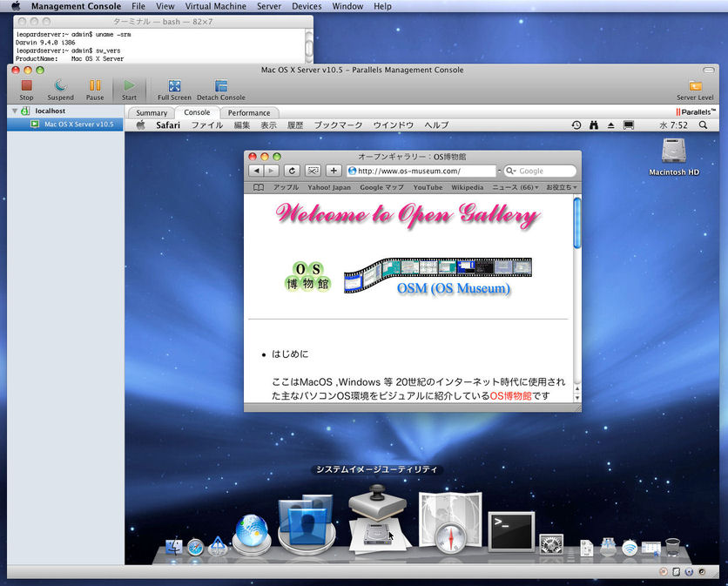The image size is (728, 586).
Task: Launch System Image Utility from Dock
Action: (x=378, y=519)
